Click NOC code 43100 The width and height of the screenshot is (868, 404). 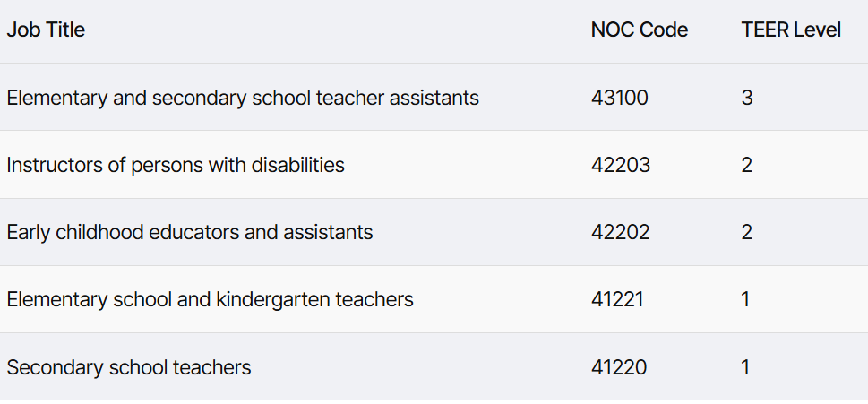click(x=620, y=98)
